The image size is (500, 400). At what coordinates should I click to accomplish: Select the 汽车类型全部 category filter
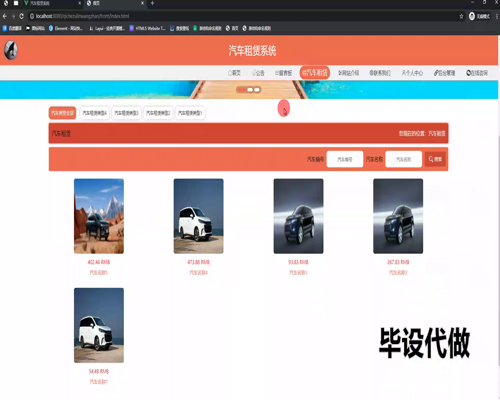click(x=62, y=113)
